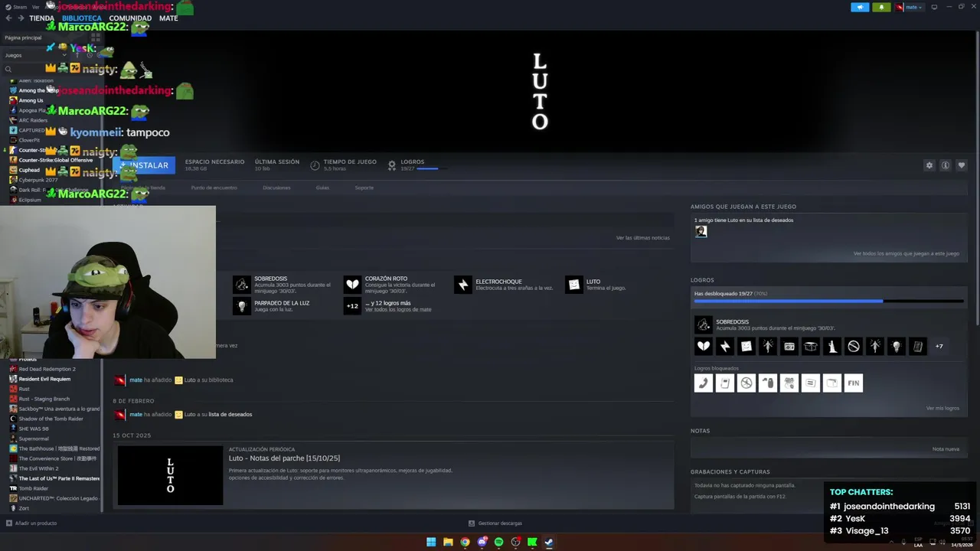Open the Sobredosis achievement icon in activity
980x551 pixels.
tap(242, 285)
